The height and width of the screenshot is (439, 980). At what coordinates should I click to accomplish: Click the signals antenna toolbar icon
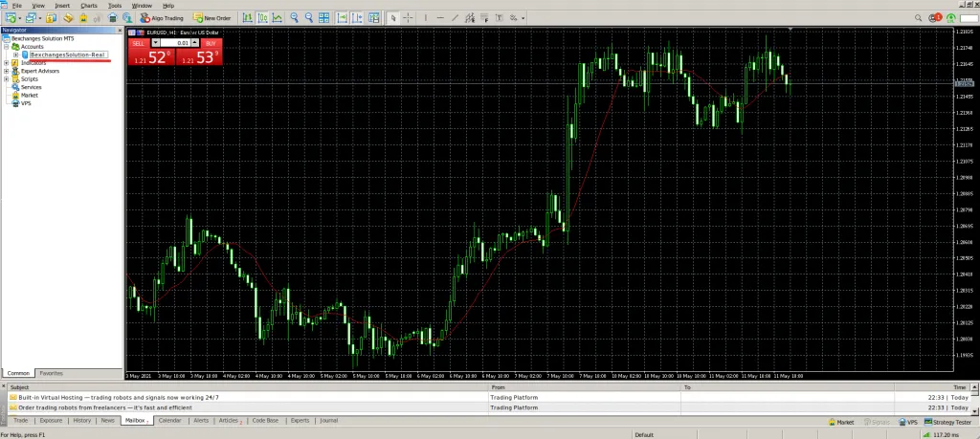[x=98, y=17]
